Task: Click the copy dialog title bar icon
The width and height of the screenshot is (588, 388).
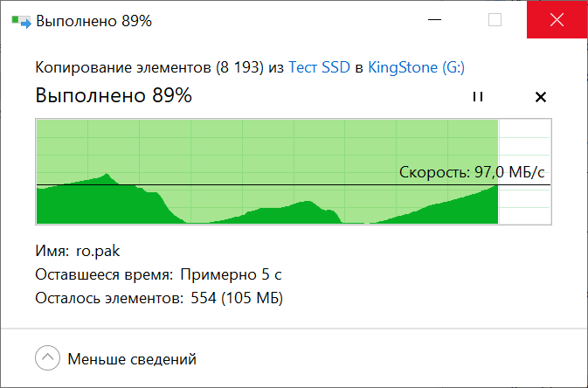Action: pos(18,20)
